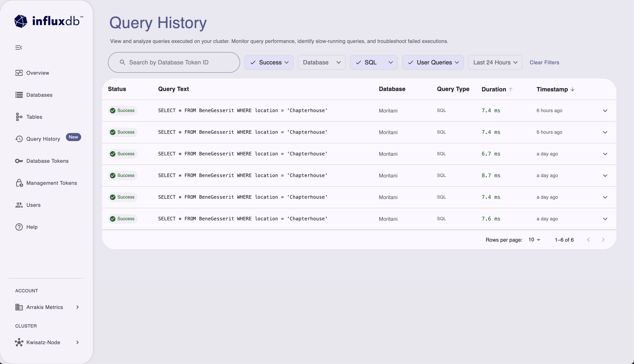This screenshot has width=634, height=364.
Task: Change Rows per page value
Action: pyautogui.click(x=533, y=239)
